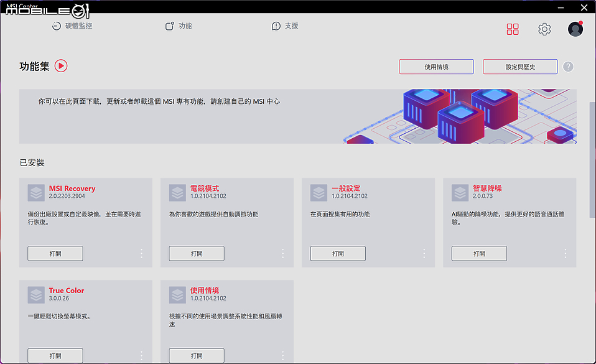596x364 pixels.
Task: Open the 硬體監控 hardware monitoring tab
Action: click(x=72, y=26)
